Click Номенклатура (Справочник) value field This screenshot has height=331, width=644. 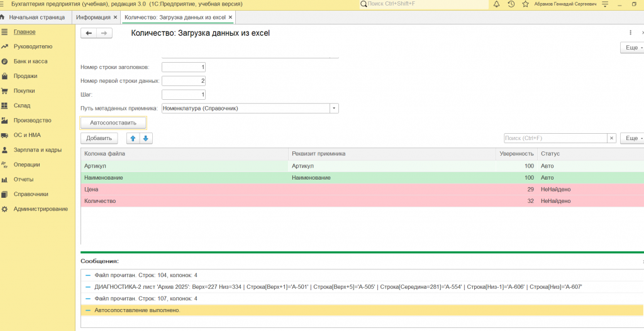pos(246,108)
